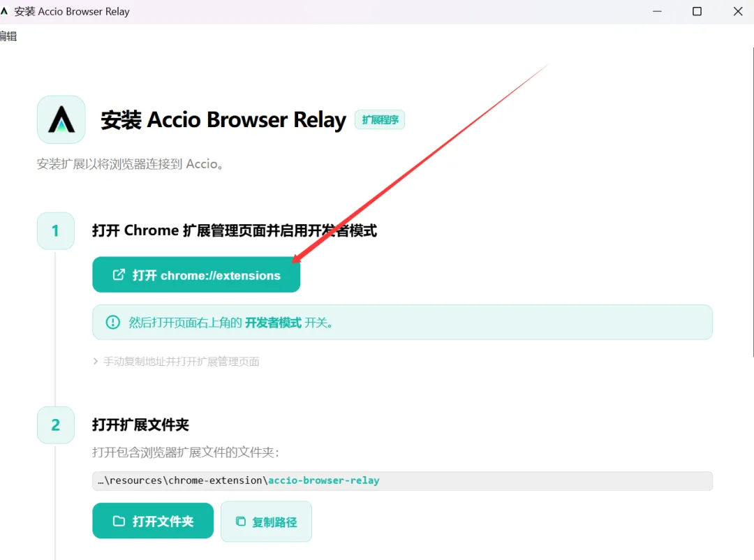
Task: Open the Edit (编辑) menu
Action: pyautogui.click(x=8, y=36)
